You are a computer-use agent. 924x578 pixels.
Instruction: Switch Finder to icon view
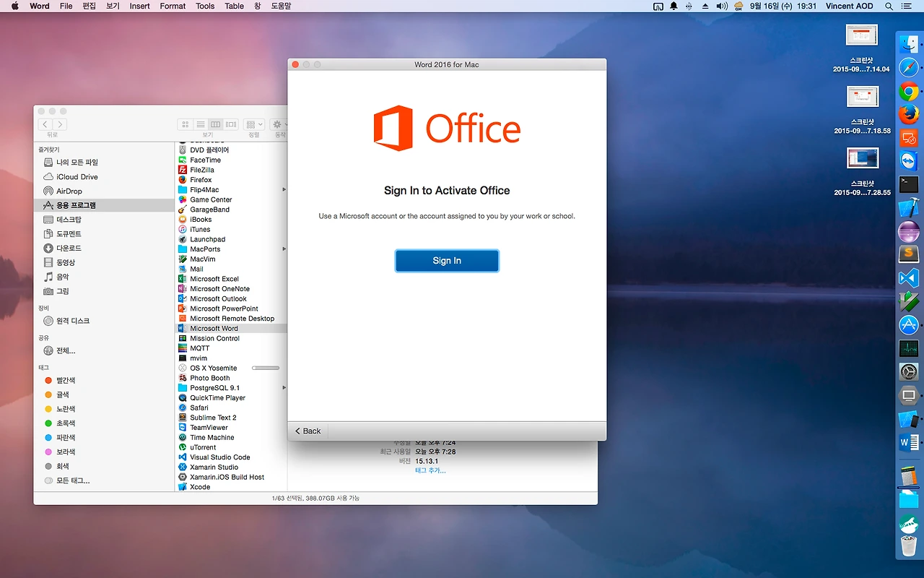186,124
